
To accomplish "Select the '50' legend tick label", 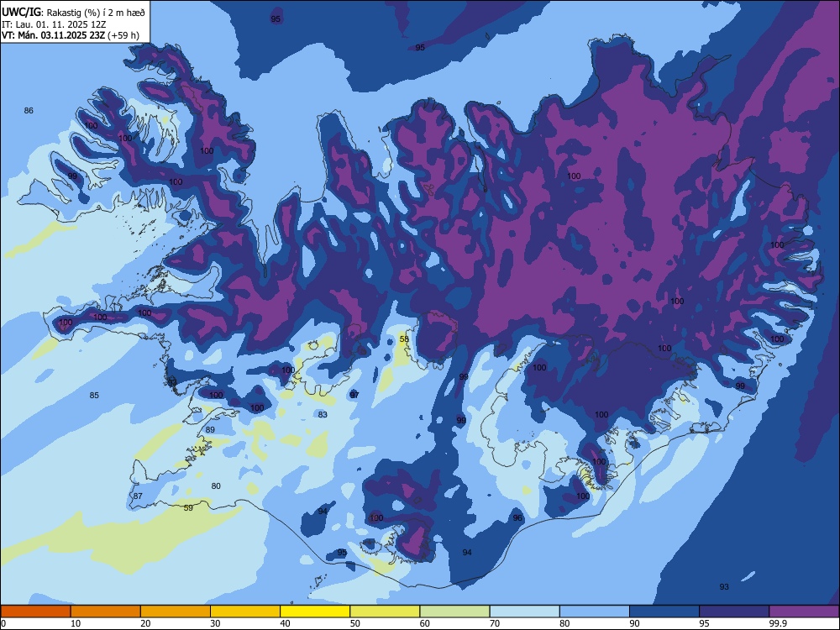I will pyautogui.click(x=354, y=623).
